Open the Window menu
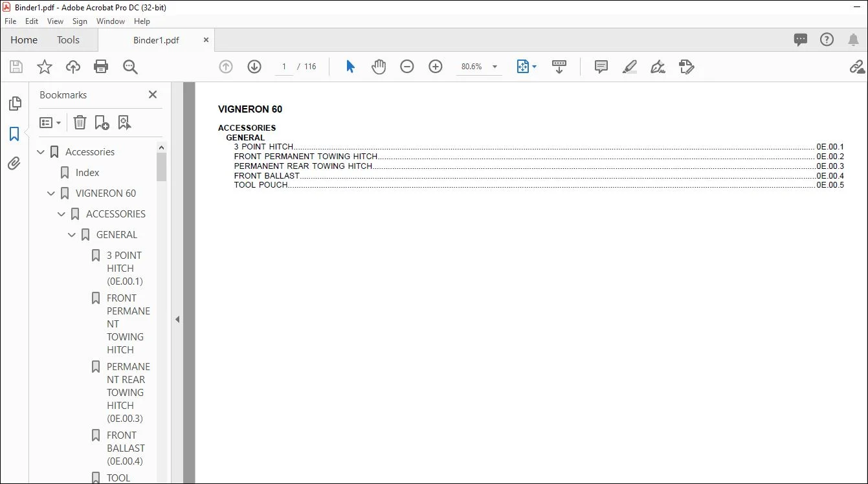The image size is (868, 484). pos(111,21)
